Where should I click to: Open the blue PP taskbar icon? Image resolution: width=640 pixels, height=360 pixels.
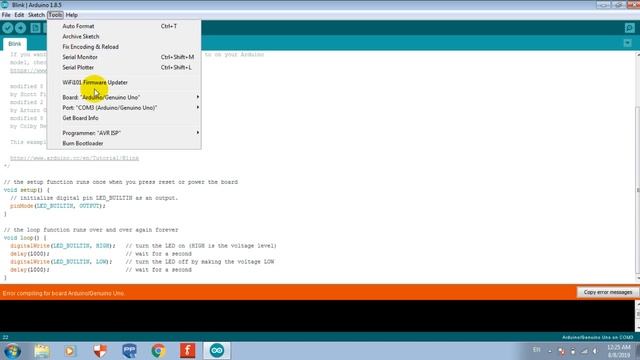pos(129,351)
